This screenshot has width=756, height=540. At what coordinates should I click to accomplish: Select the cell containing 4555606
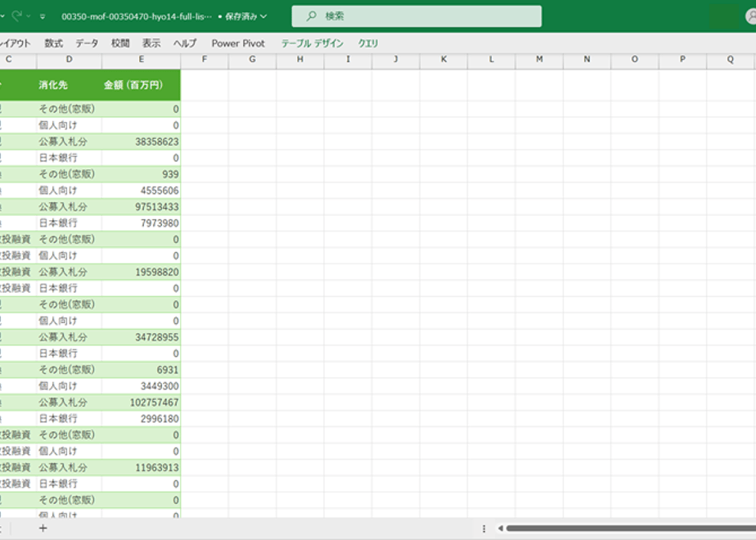pos(142,191)
